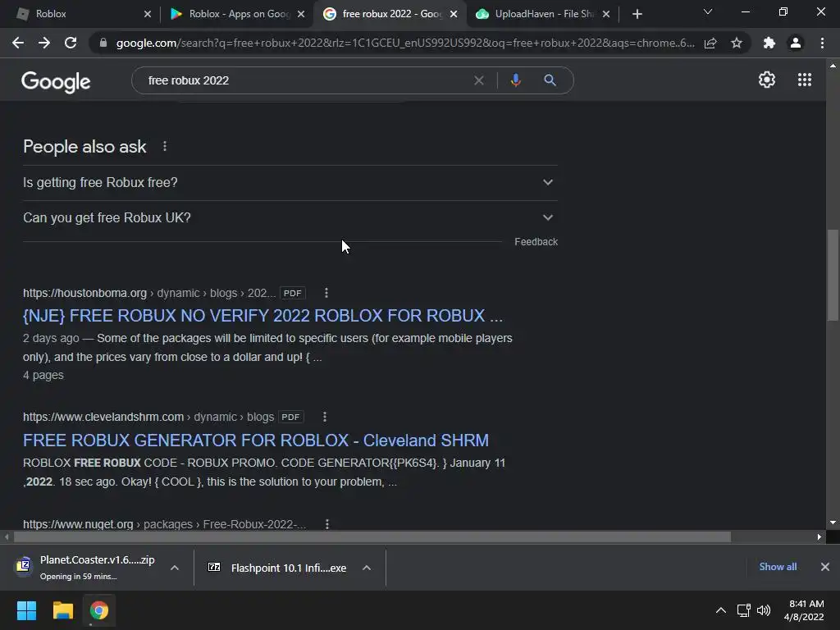The image size is (840, 630).
Task: Open the FREE ROBUX GENERATOR Cleveland SHRM result
Action: point(256,441)
